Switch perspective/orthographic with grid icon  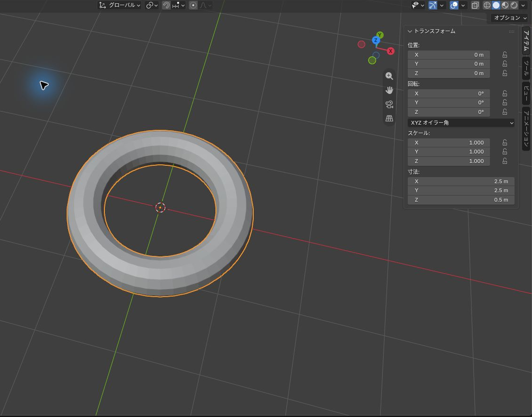tap(389, 119)
